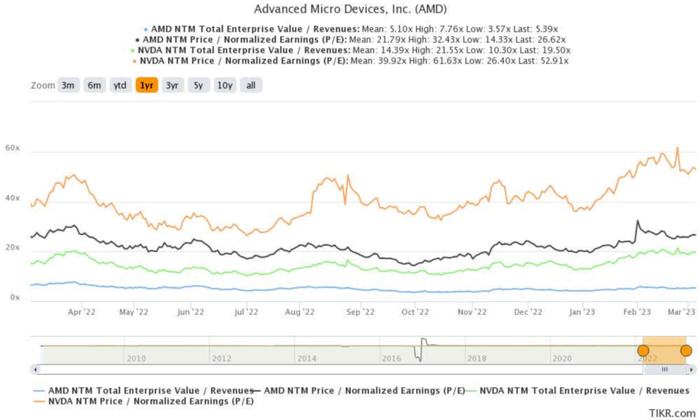
Task: Click the Advanced Micro Devices chart title
Action: 350,8
